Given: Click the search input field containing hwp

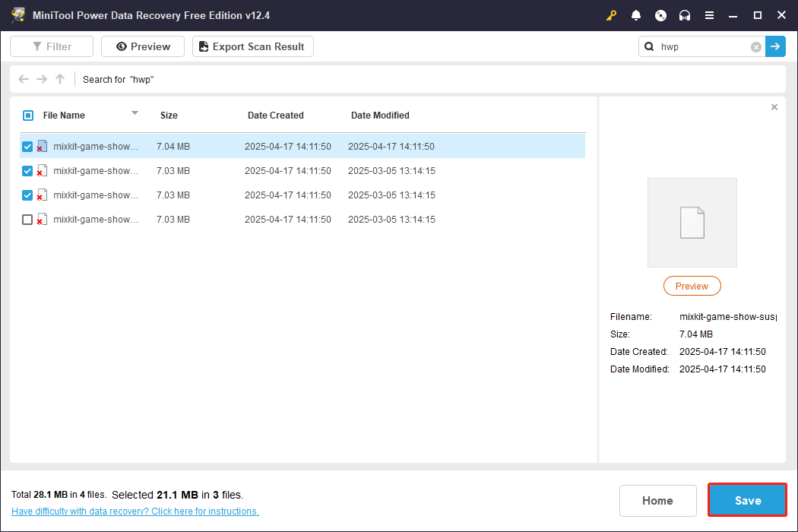Looking at the screenshot, I should [x=704, y=47].
